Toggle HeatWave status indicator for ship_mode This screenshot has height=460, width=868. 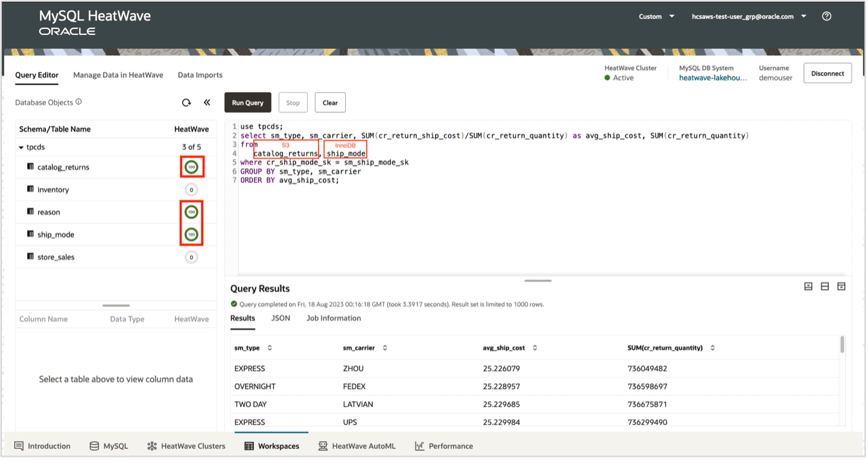pyautogui.click(x=191, y=234)
